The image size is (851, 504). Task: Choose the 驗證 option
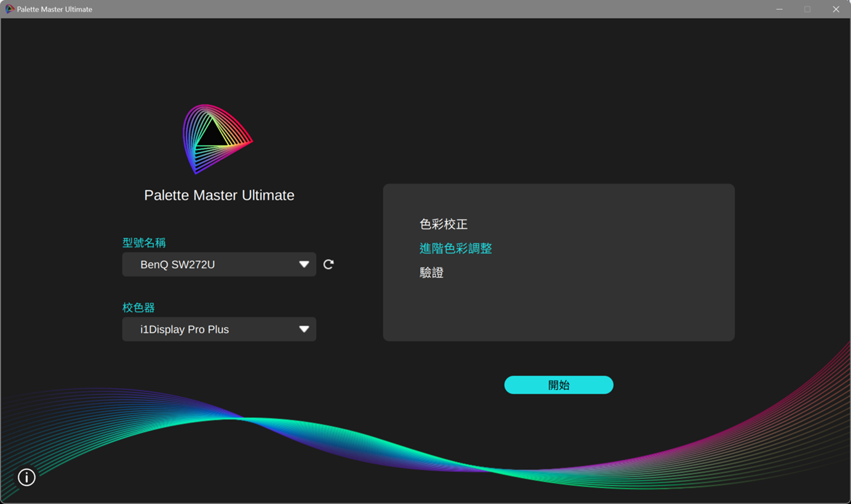click(431, 273)
